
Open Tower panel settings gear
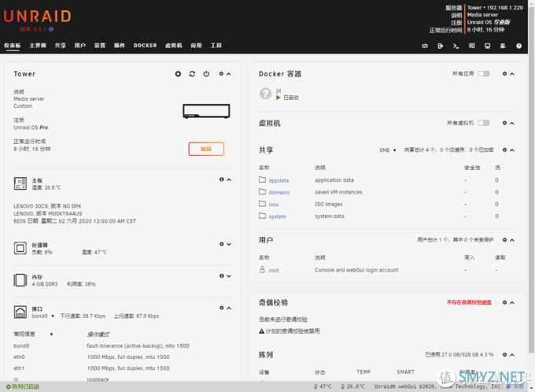coord(221,74)
